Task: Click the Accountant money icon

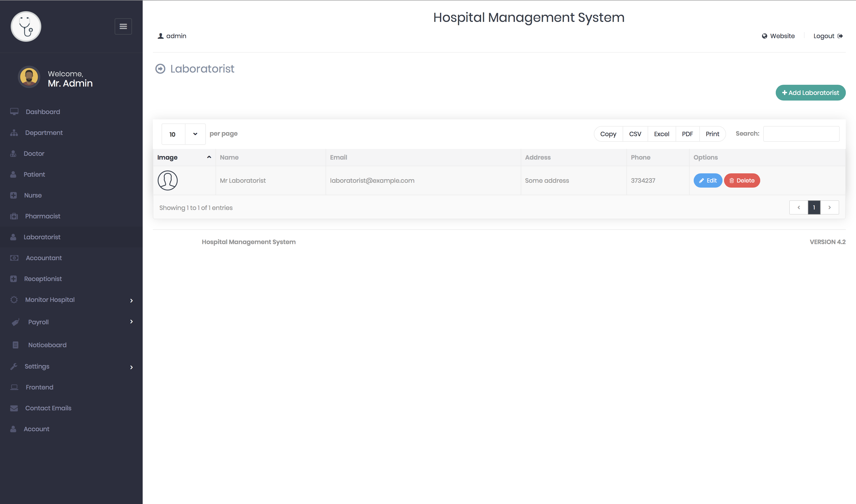Action: click(x=14, y=258)
